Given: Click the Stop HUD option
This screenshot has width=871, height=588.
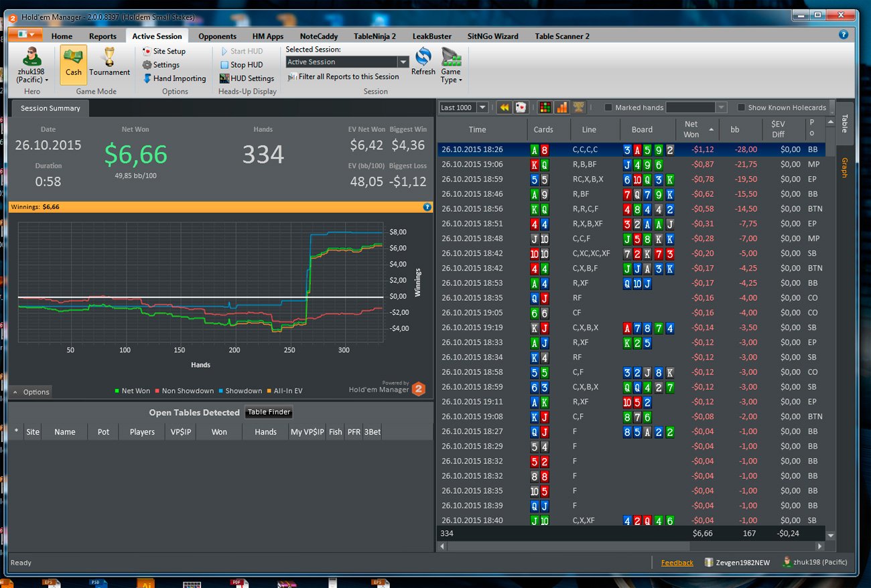Looking at the screenshot, I should pos(241,65).
